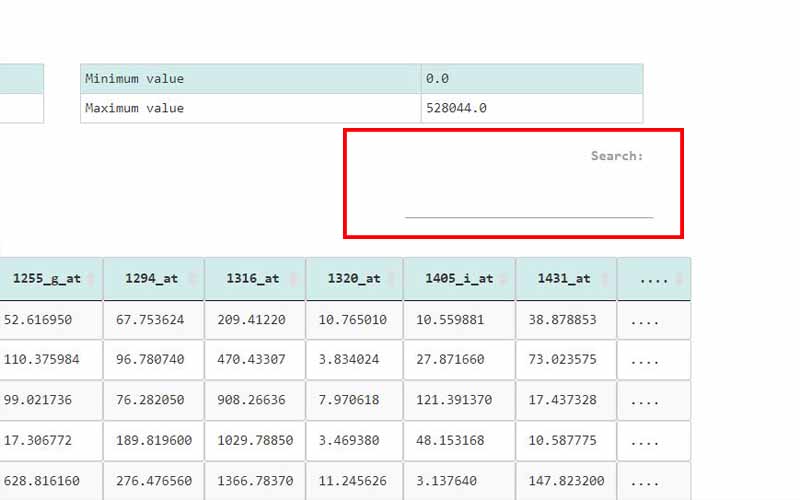
Task: Click cell containing 10.765010
Action: coord(354,320)
